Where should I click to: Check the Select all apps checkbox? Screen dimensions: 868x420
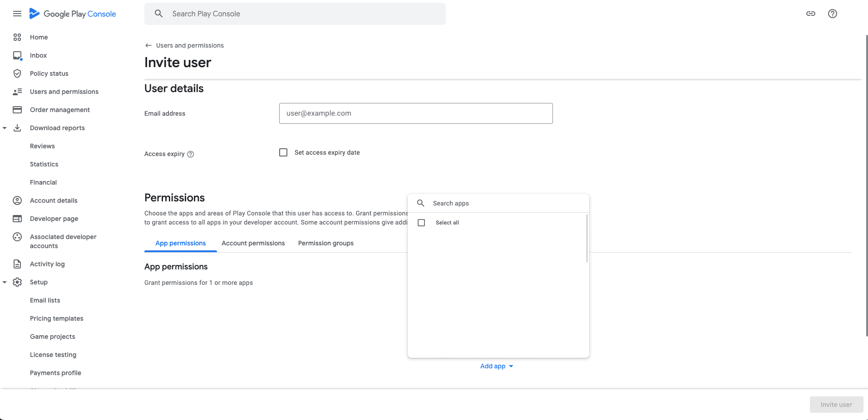[421, 222]
